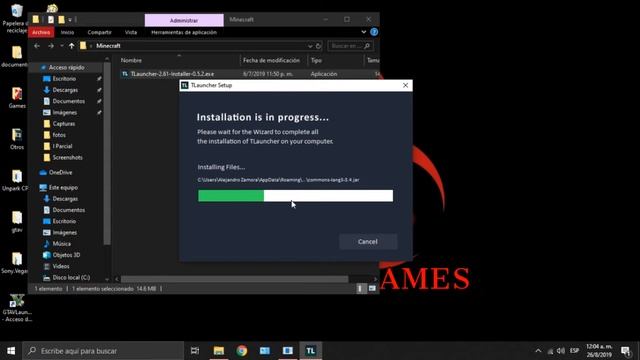The height and width of the screenshot is (360, 640).
Task: Open Música under Este equipo
Action: [x=61, y=244]
